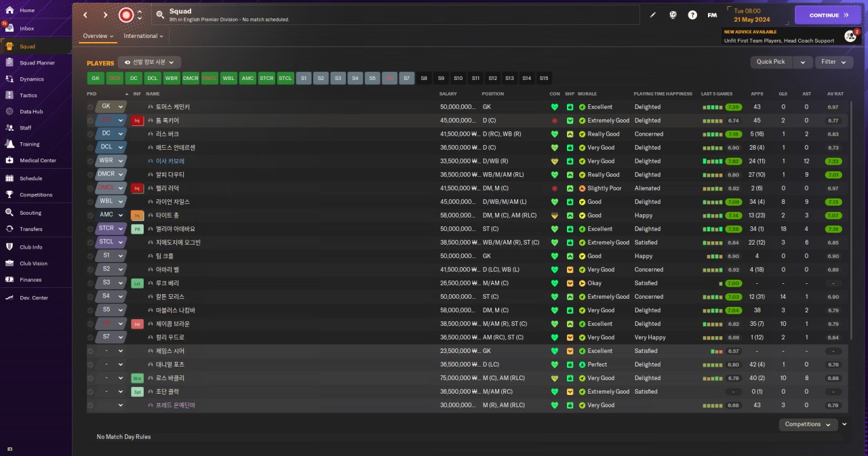Click the pencil edit icon in top bar
The width and height of the screenshot is (868, 456).
click(653, 15)
